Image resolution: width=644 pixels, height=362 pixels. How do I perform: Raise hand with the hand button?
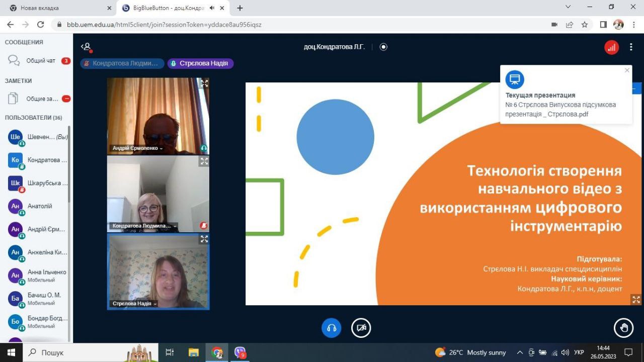coord(624,328)
